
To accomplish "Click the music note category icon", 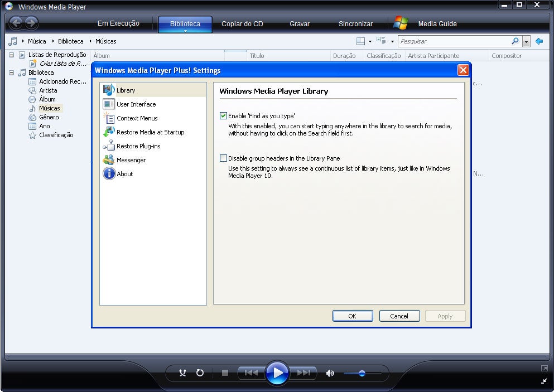I will click(13, 41).
